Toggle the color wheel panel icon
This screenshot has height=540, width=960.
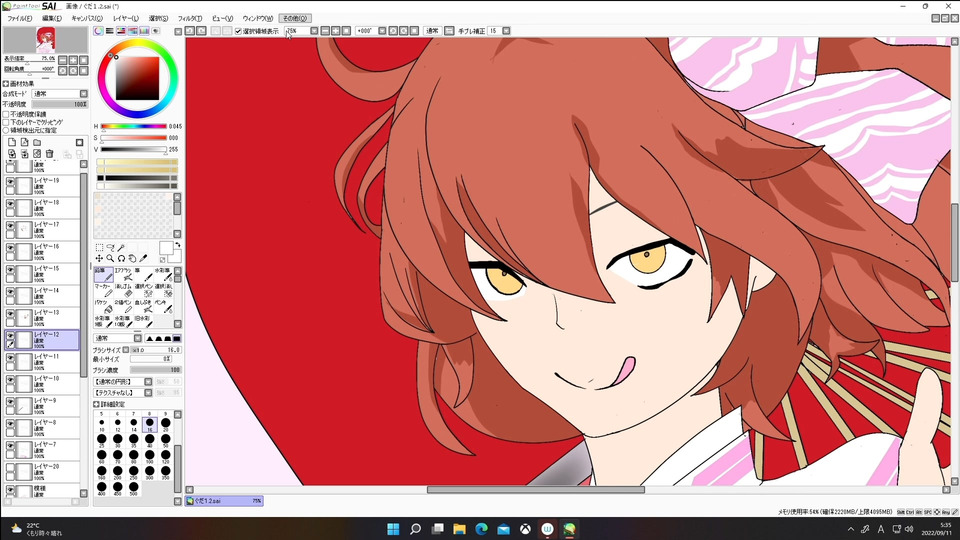click(x=99, y=31)
